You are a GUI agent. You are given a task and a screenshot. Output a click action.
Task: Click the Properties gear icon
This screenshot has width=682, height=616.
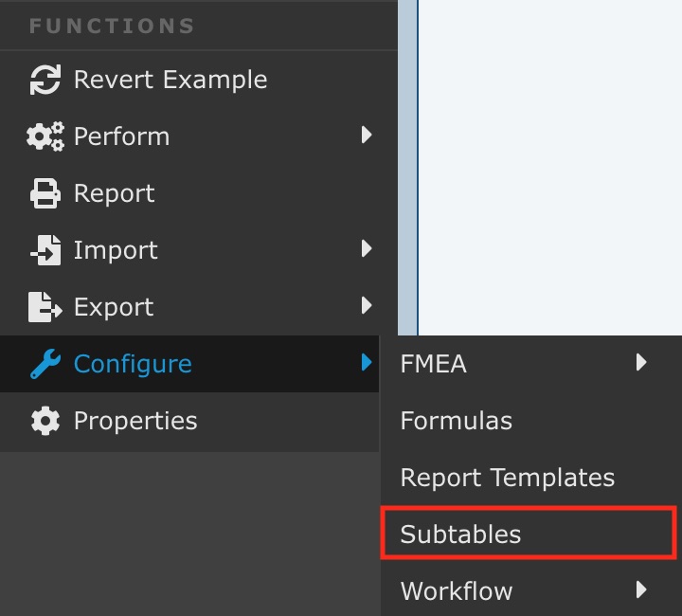45,421
